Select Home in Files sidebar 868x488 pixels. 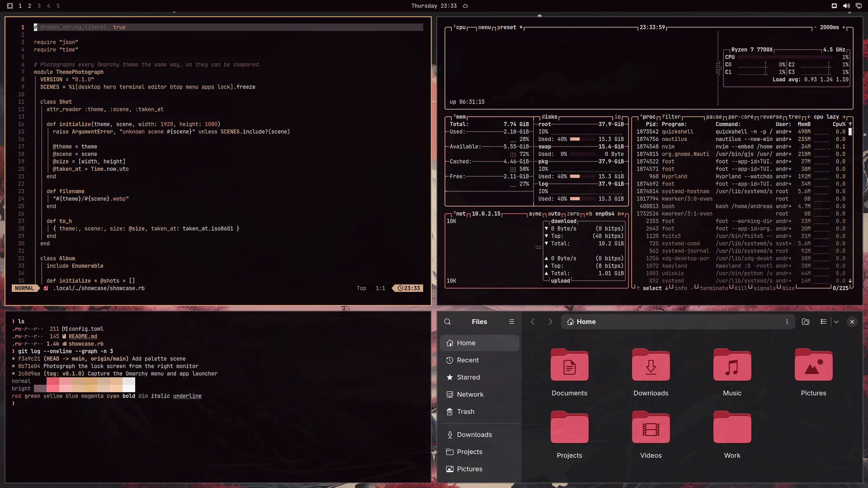pyautogui.click(x=480, y=343)
